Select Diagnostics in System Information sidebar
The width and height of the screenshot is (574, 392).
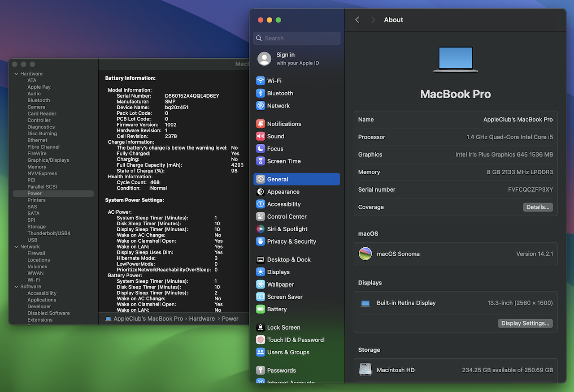pyautogui.click(x=41, y=127)
